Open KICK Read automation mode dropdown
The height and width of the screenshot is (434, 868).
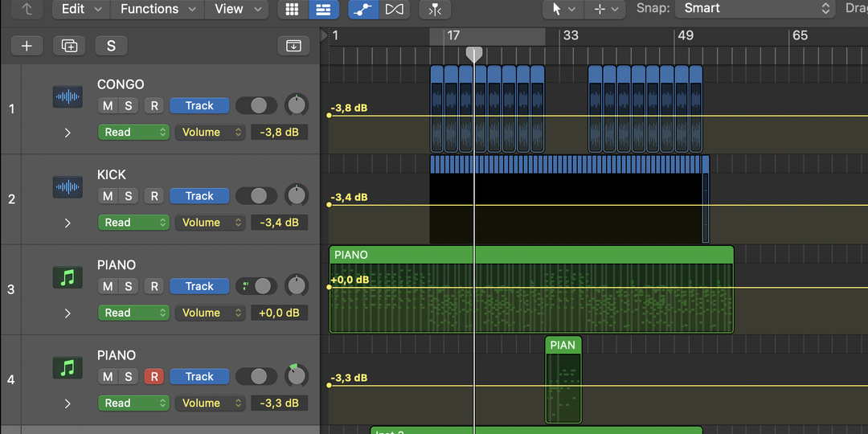coord(133,223)
